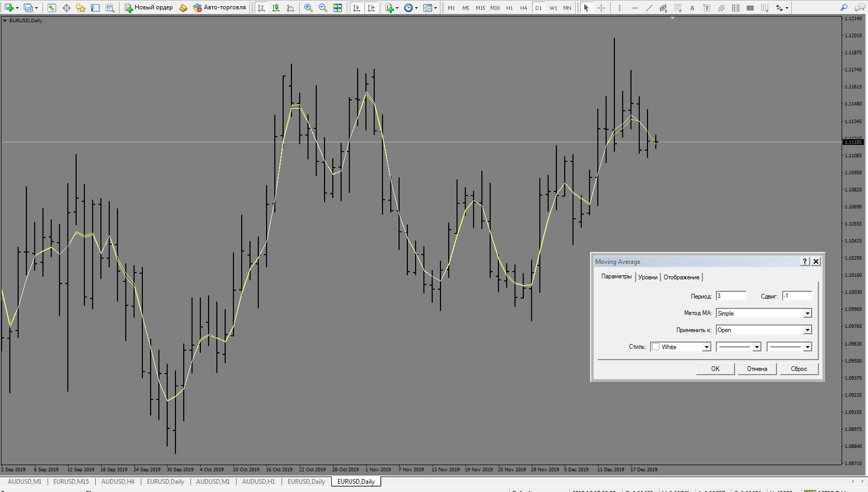Select the M15 timeframe
The height and width of the screenshot is (492, 868).
480,8
